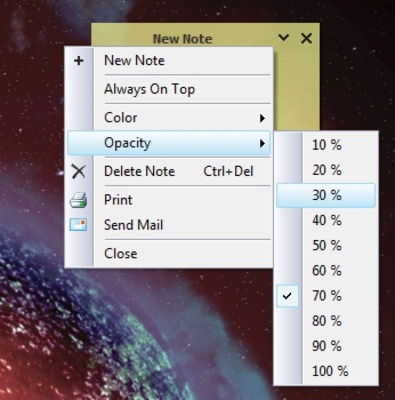Set note opacity to 90 %

326,346
